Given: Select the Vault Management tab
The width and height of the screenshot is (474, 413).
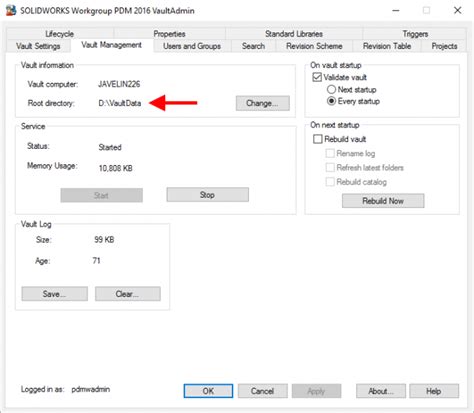Looking at the screenshot, I should pos(112,45).
